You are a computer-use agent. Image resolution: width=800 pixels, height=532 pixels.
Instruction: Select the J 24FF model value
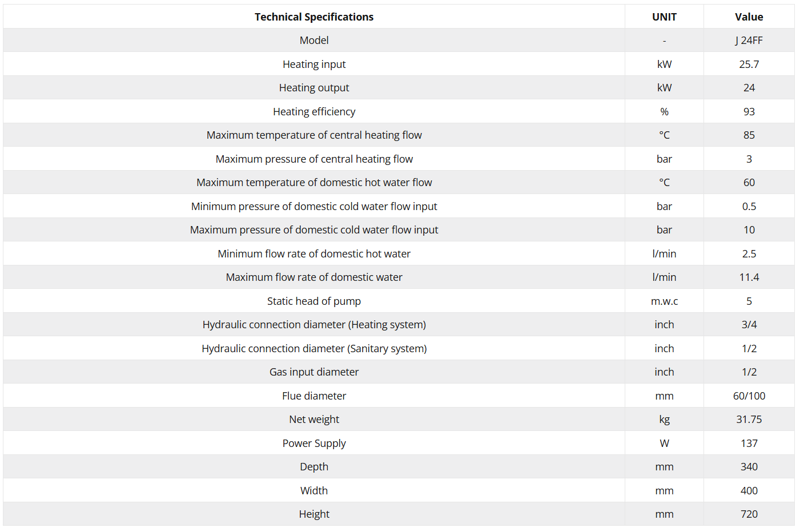(749, 41)
